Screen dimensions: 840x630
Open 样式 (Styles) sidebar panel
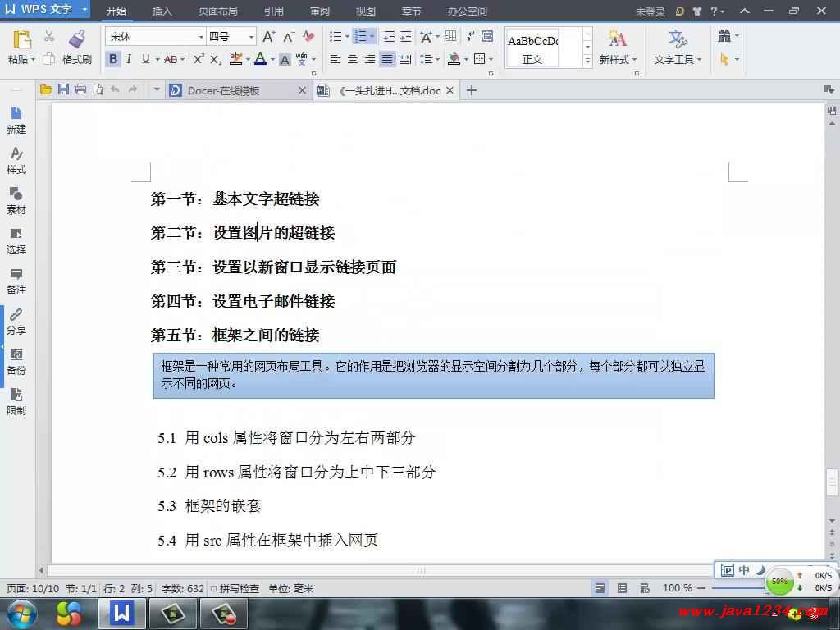(16, 161)
